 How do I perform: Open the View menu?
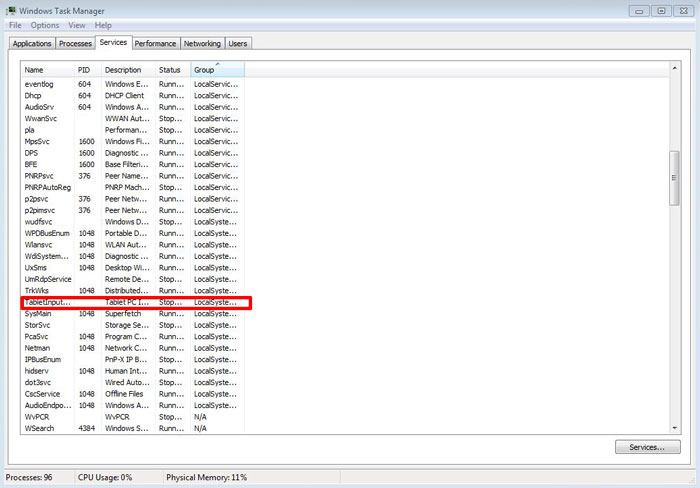point(75,25)
